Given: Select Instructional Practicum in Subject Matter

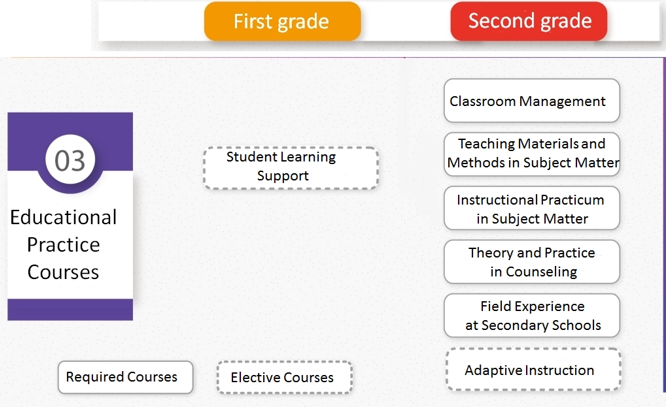Looking at the screenshot, I should [531, 208].
